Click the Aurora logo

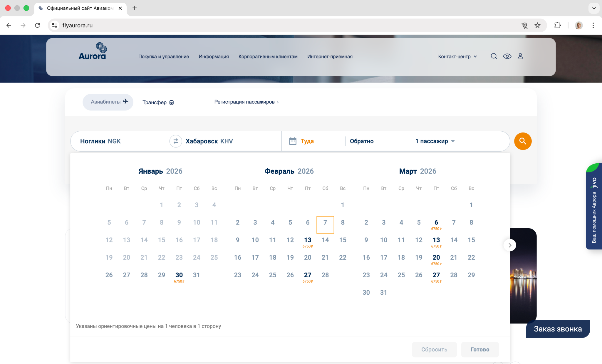click(x=92, y=51)
